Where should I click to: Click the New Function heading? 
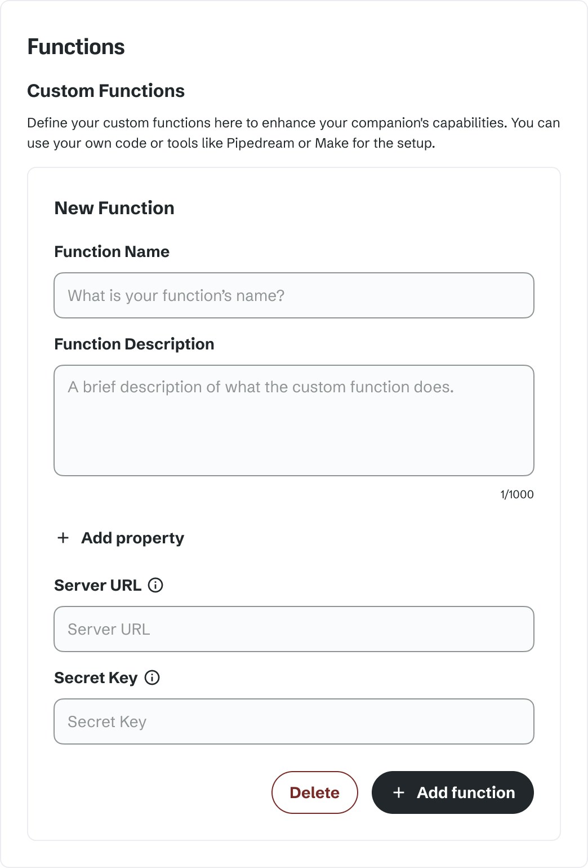click(114, 208)
